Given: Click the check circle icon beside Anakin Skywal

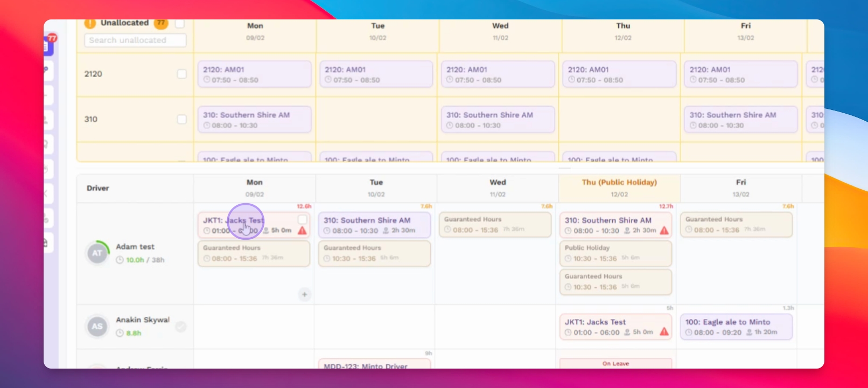Looking at the screenshot, I should (181, 327).
